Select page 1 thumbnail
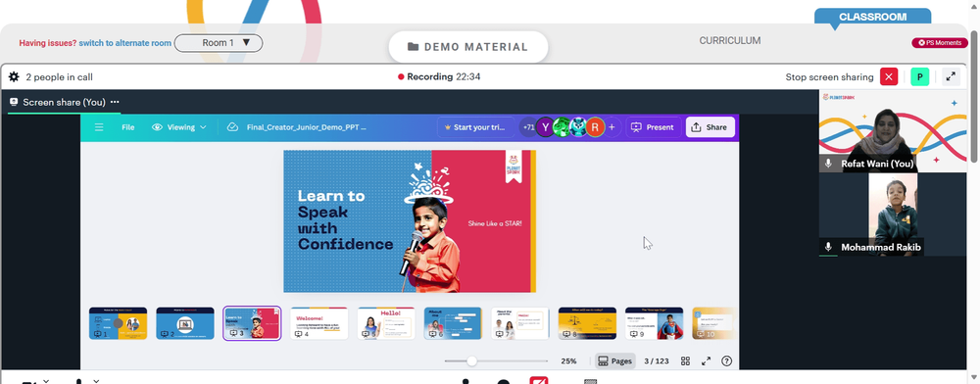Viewport: 980px width, 384px height. point(119,323)
